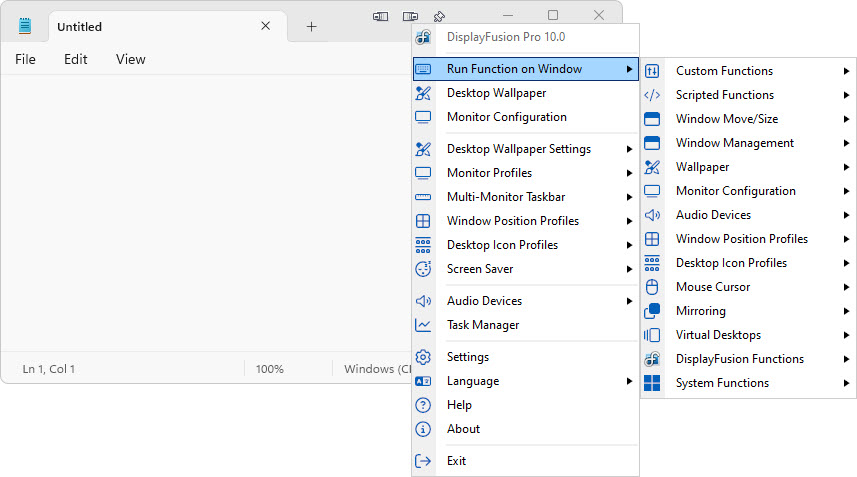Expand the Virtual Desktops submenu arrow
This screenshot has height=477, width=857.
(x=846, y=335)
